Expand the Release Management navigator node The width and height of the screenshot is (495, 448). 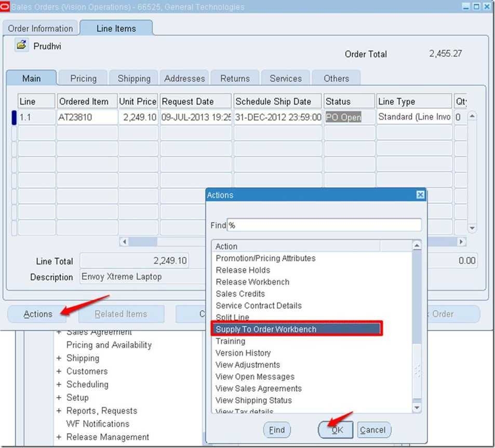point(59,437)
